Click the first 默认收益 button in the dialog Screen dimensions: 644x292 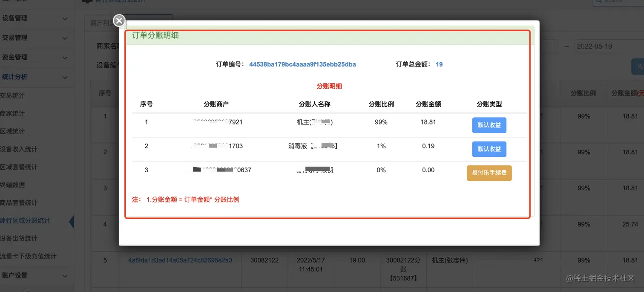(x=489, y=125)
